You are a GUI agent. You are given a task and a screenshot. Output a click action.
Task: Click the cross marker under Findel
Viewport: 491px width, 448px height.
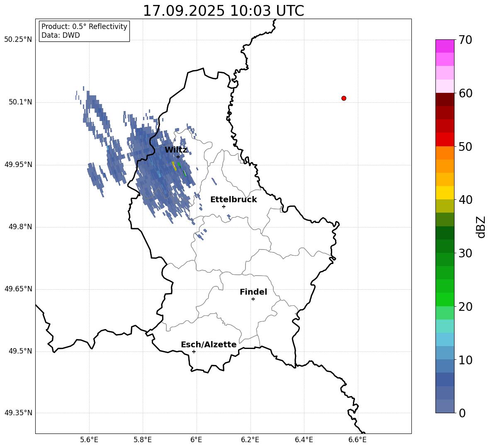pos(253,299)
